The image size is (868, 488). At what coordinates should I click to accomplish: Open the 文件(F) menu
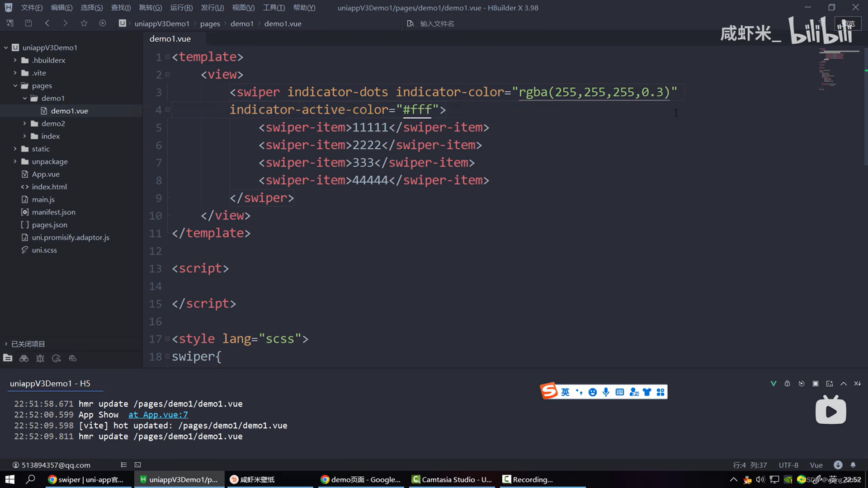32,8
